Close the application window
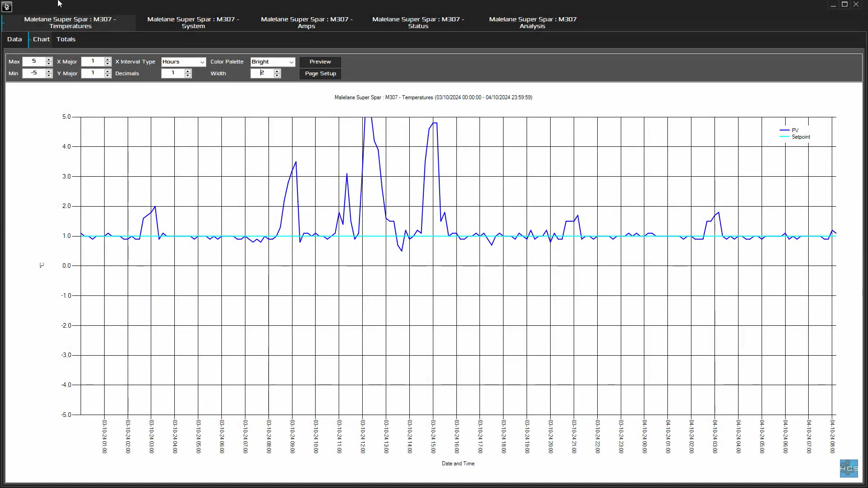The image size is (868, 488). click(x=856, y=5)
